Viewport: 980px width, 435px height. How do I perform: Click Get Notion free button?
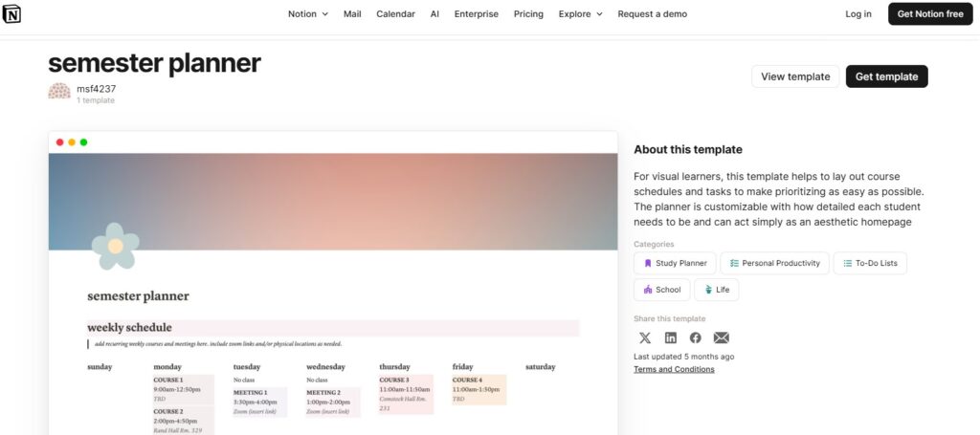tap(931, 14)
